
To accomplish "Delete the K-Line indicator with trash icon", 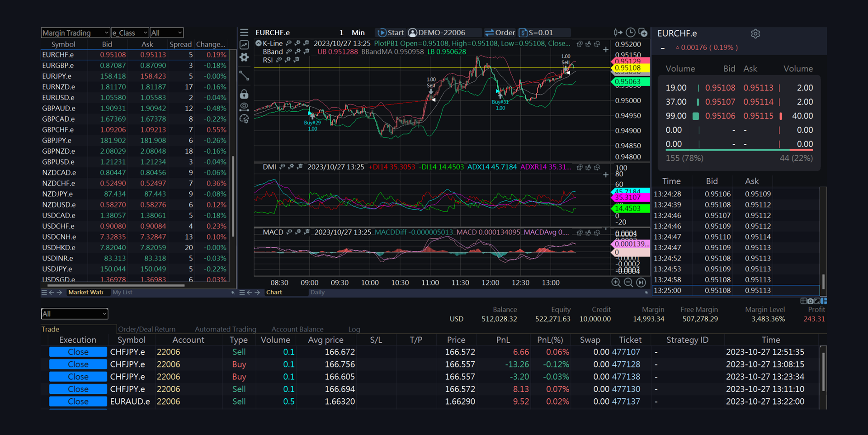I will tap(306, 43).
